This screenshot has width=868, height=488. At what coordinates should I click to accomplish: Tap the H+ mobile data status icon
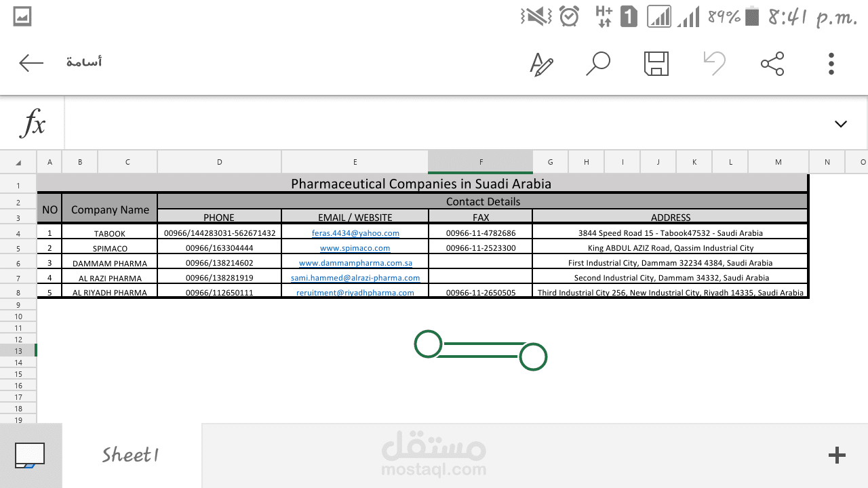(604, 16)
